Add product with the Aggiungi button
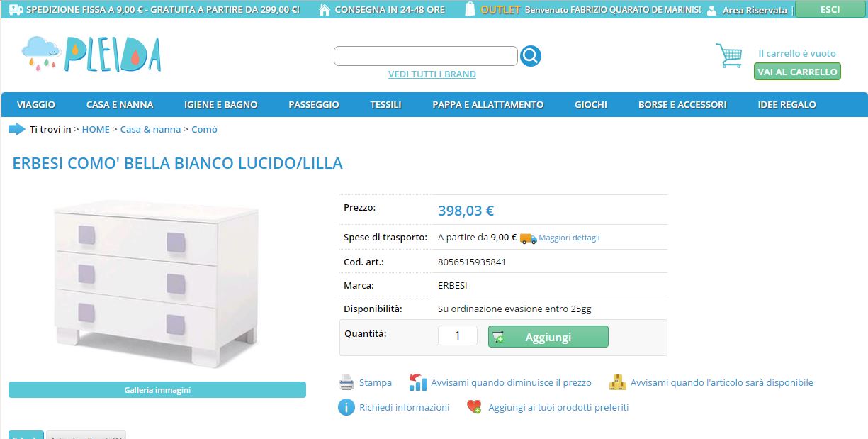Viewport: 868px width, 439px height. 548,337
